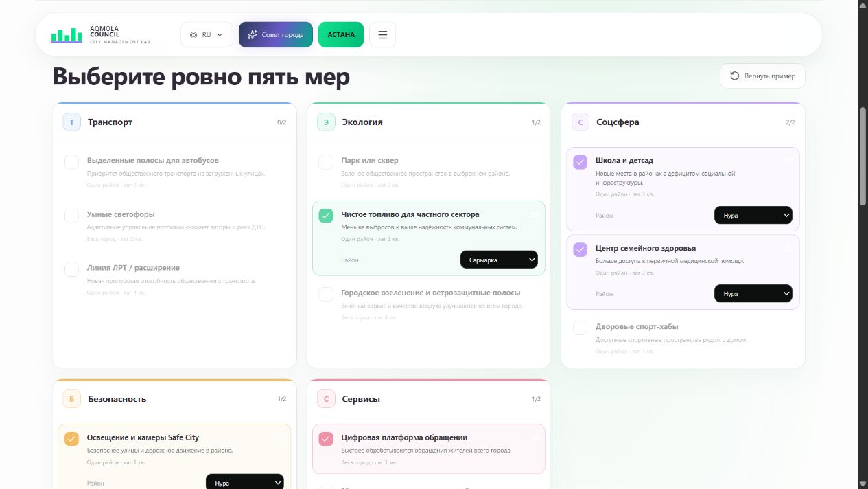This screenshot has height=489, width=868.
Task: Click text Доступные спортивные пространства рядом с домом
Action: tap(671, 340)
